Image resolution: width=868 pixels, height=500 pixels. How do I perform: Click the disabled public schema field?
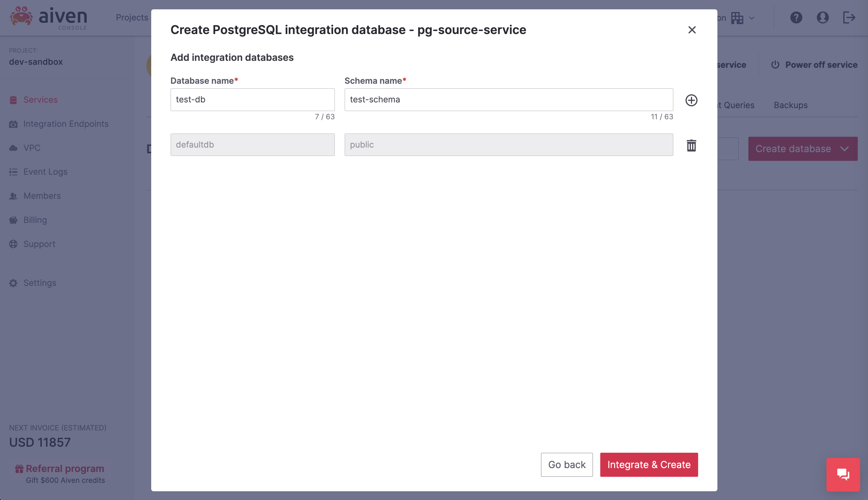coord(508,145)
